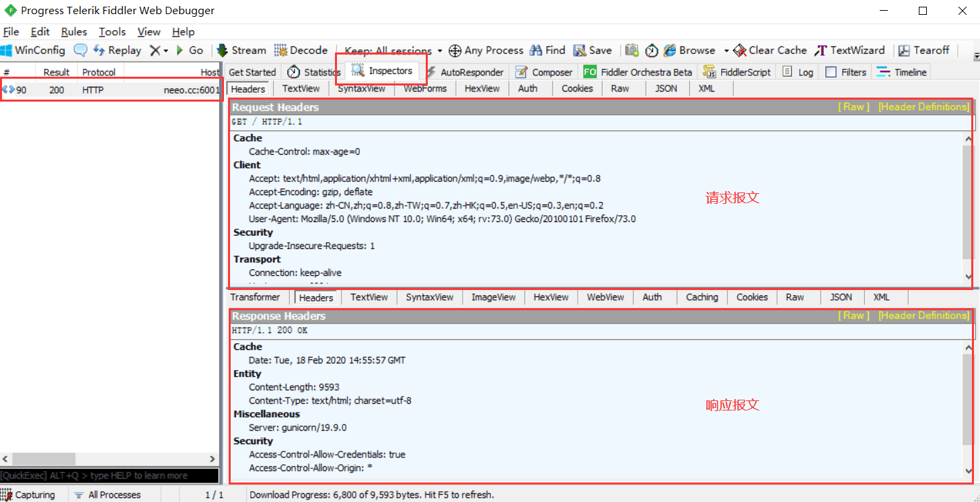Viewport: 980px width, 502px height.
Task: Click Raw link in Response Headers bar
Action: tap(854, 316)
